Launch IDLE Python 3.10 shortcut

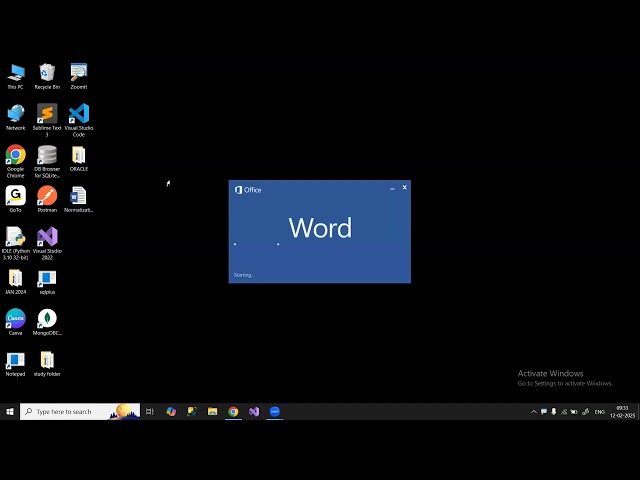tap(16, 243)
